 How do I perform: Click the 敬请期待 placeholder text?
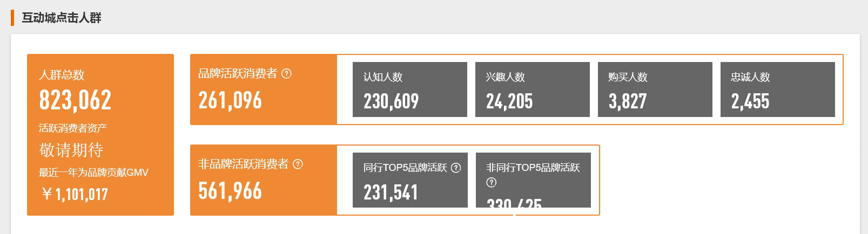pos(71,150)
